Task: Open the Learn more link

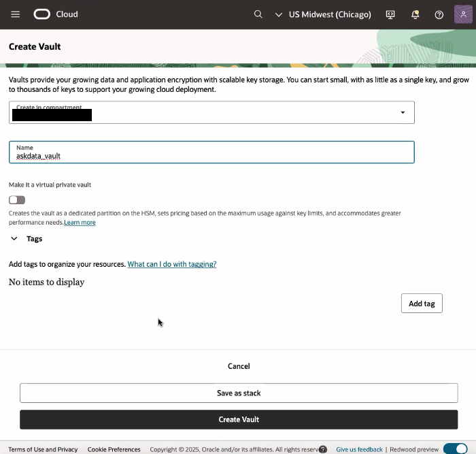Action: pos(80,223)
